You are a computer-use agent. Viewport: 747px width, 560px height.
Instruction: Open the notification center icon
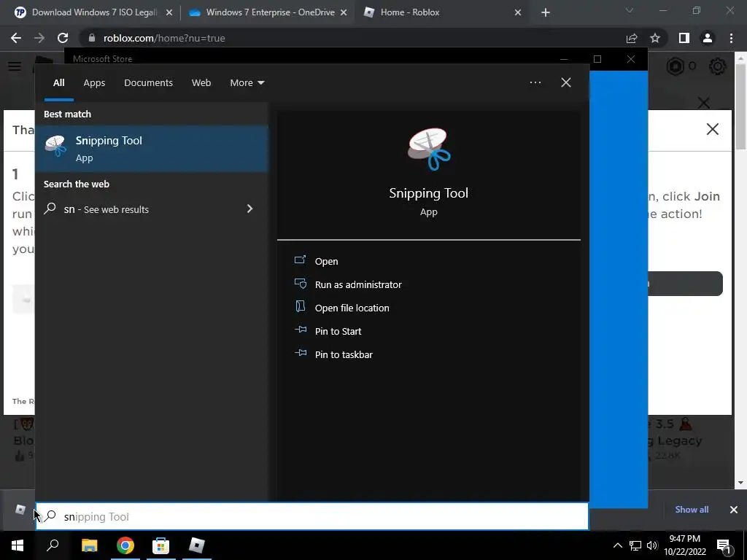pyautogui.click(x=724, y=546)
